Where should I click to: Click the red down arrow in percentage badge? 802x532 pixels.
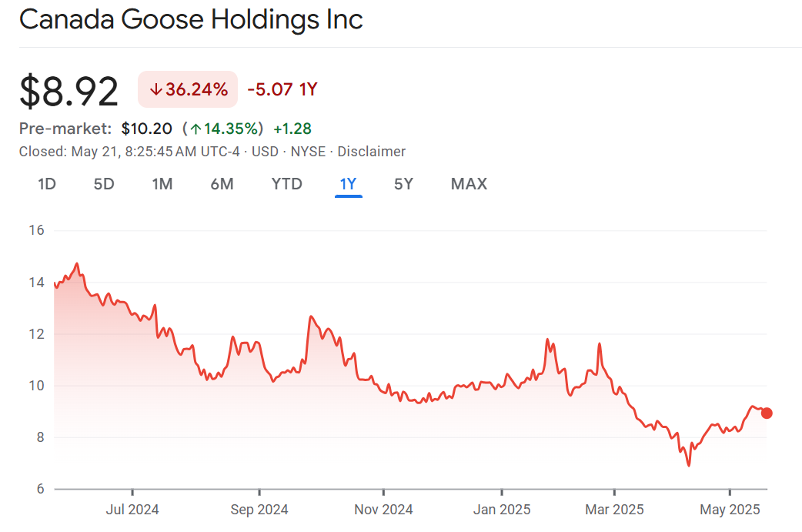point(155,90)
